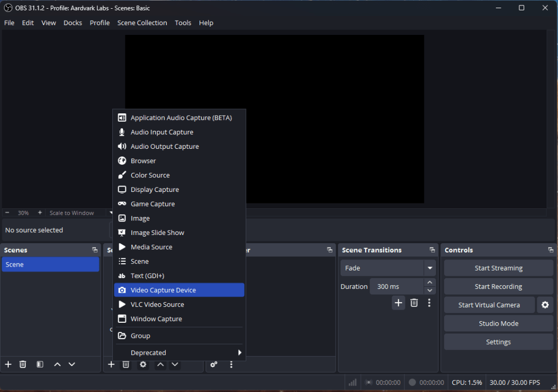This screenshot has width=558, height=392.
Task: Add a new scene with the plus icon
Action: click(x=8, y=364)
